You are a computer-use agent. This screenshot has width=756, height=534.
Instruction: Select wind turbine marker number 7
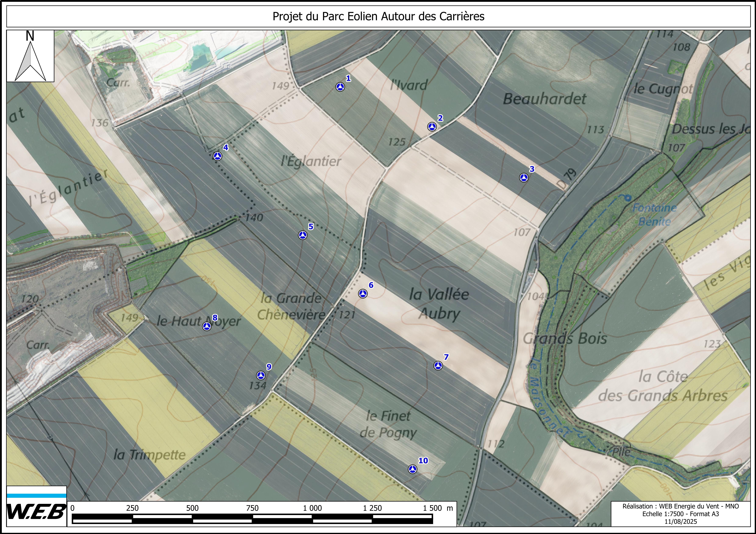pyautogui.click(x=438, y=366)
